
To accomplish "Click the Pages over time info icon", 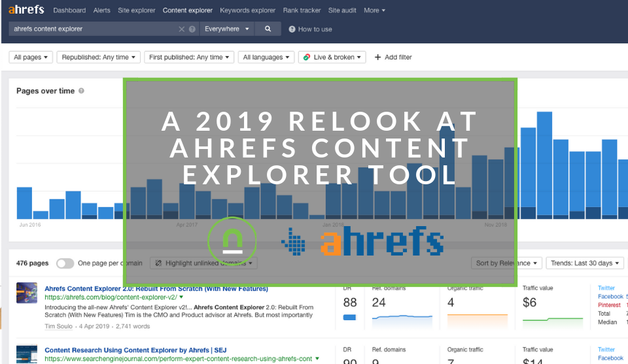I will (81, 91).
